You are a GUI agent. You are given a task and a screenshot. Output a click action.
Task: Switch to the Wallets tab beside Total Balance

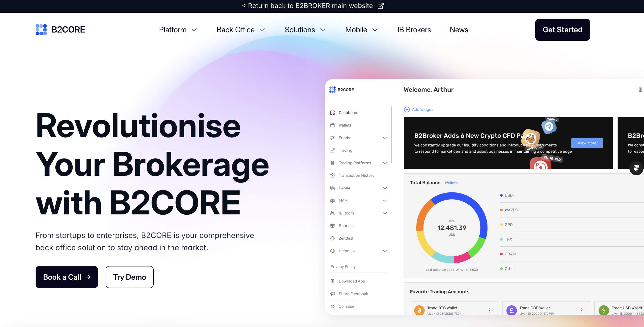[451, 183]
